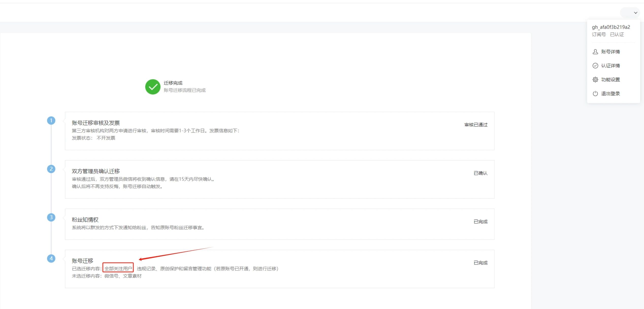Click the person icon beside 账号详情
This screenshot has height=309, width=644.
595,52
